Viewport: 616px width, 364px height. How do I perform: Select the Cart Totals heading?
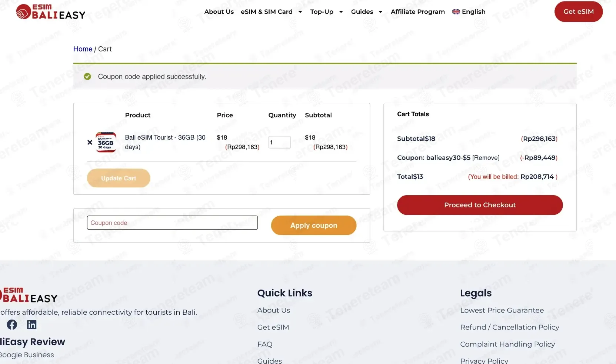point(413,114)
